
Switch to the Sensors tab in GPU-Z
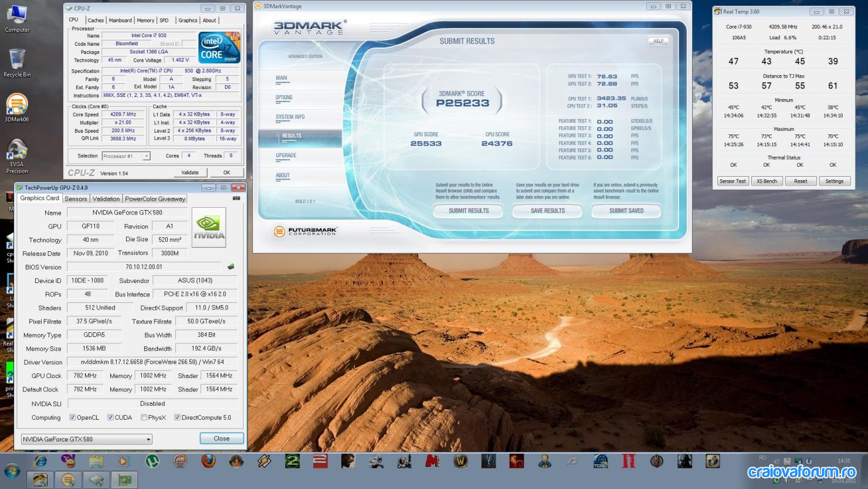pos(76,199)
